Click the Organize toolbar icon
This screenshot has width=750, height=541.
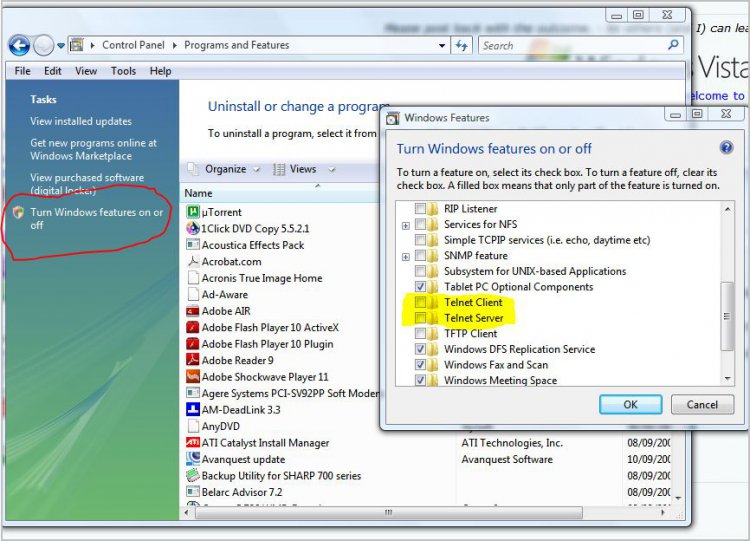point(193,169)
